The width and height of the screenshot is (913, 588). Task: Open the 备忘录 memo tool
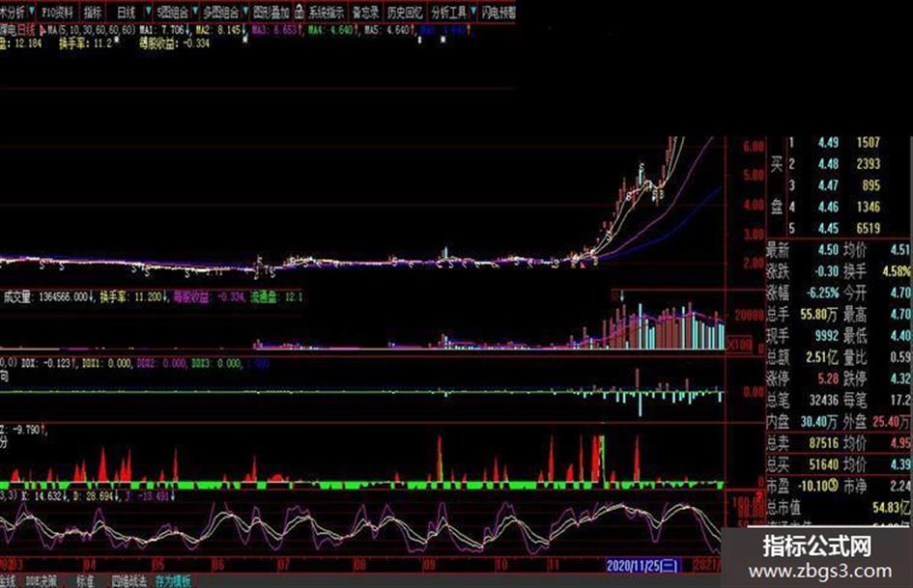pos(365,12)
